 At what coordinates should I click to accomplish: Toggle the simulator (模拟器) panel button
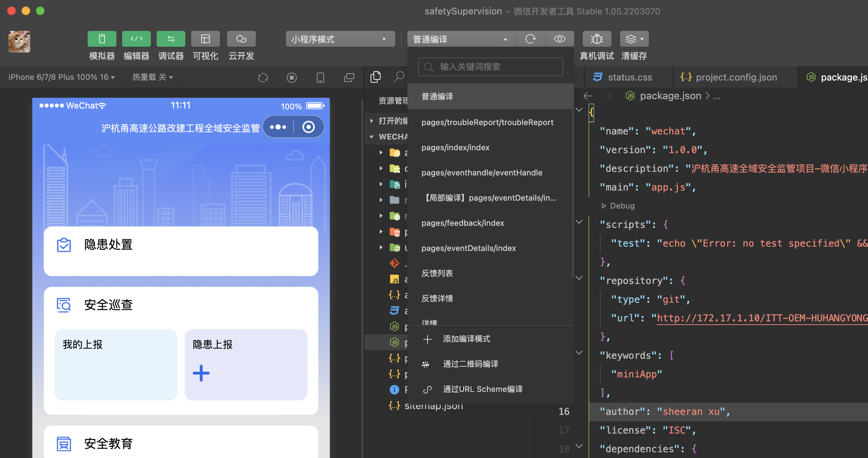102,39
